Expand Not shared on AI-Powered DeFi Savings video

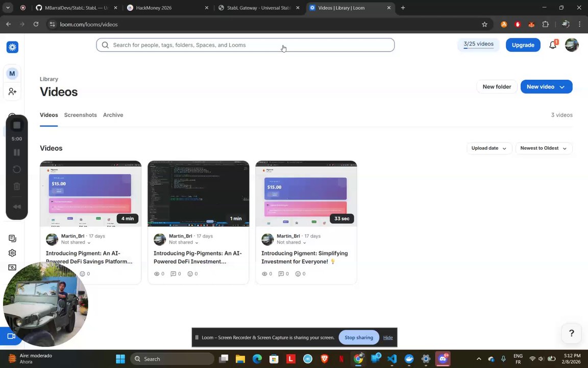[x=76, y=243]
